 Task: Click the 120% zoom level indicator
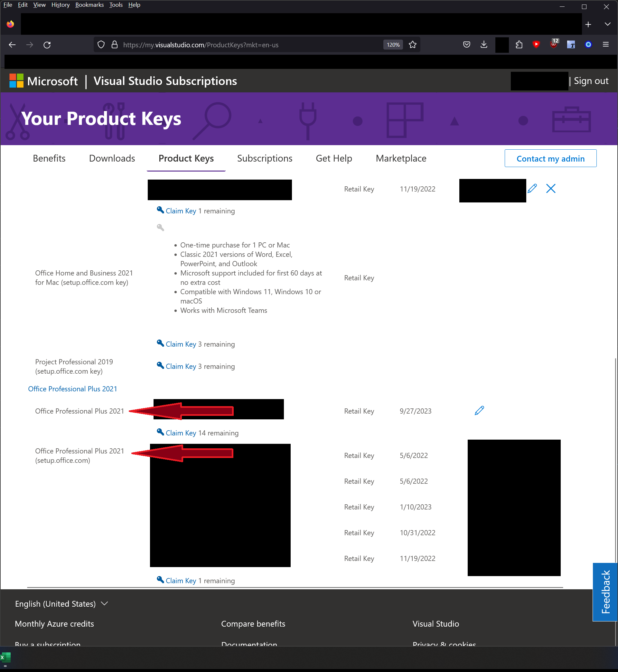[393, 45]
